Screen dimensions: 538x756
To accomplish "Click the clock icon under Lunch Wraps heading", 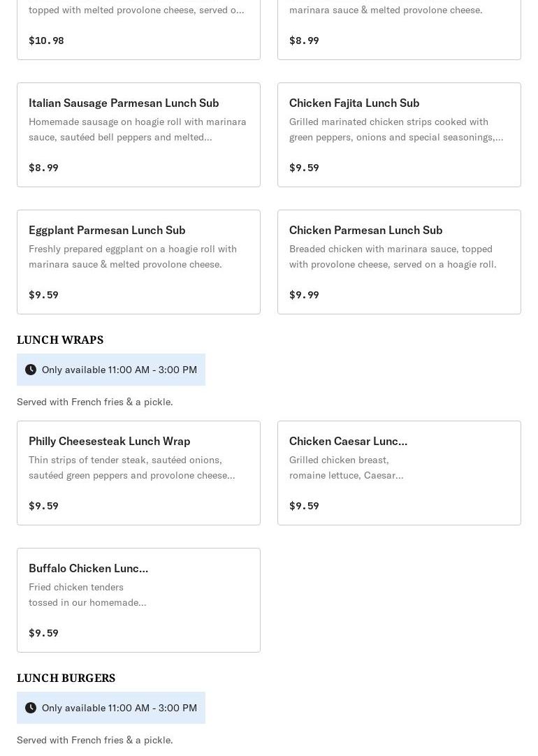I will pyautogui.click(x=31, y=370).
